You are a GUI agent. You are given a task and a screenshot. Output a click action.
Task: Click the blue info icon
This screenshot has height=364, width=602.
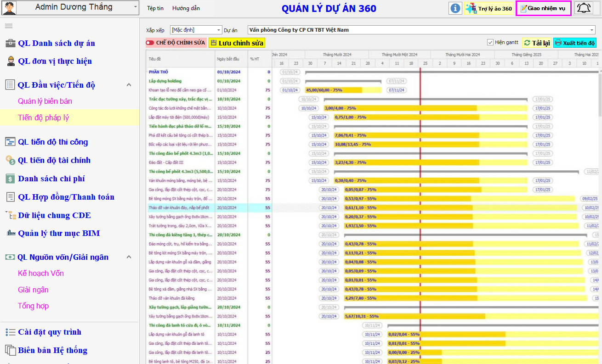coord(455,8)
